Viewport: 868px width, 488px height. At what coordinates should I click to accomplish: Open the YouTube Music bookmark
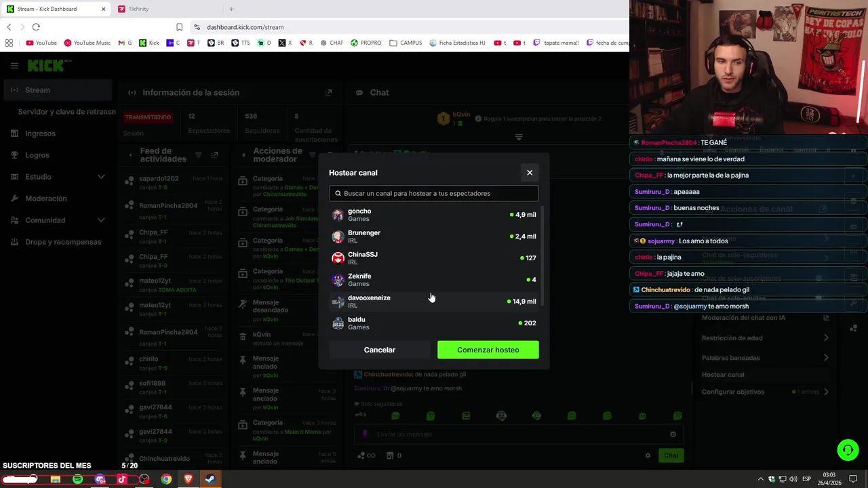coord(87,43)
